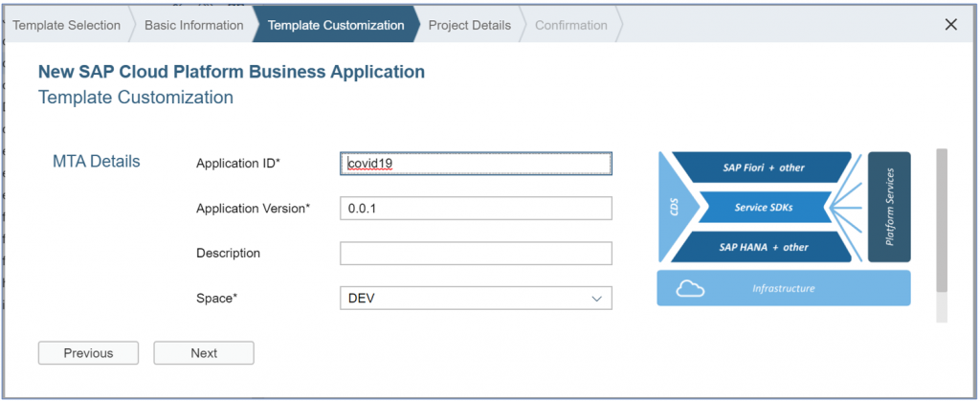This screenshot has height=401, width=980.
Task: Click the 'New SAP Cloud Platform Business Application' title
Action: (x=232, y=72)
